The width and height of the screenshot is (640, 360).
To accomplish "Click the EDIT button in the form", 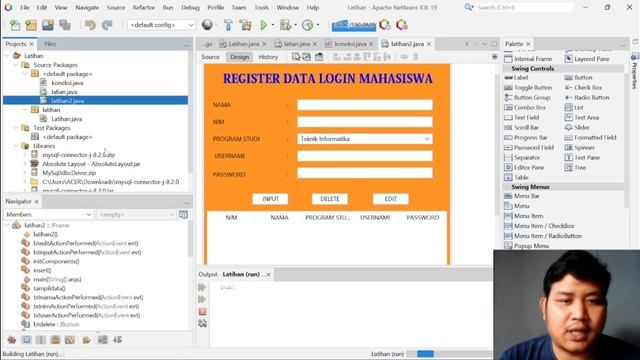I will [x=391, y=199].
